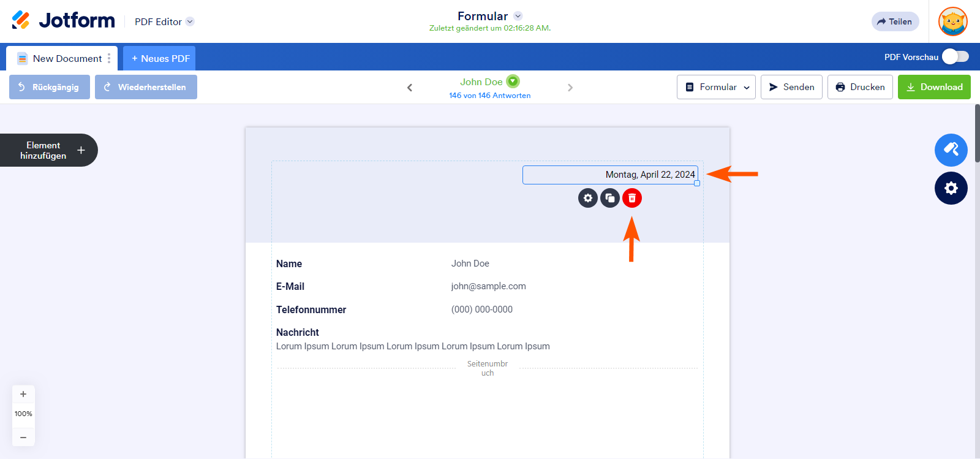
Task: Zoom out with the minus button
Action: (x=23, y=437)
